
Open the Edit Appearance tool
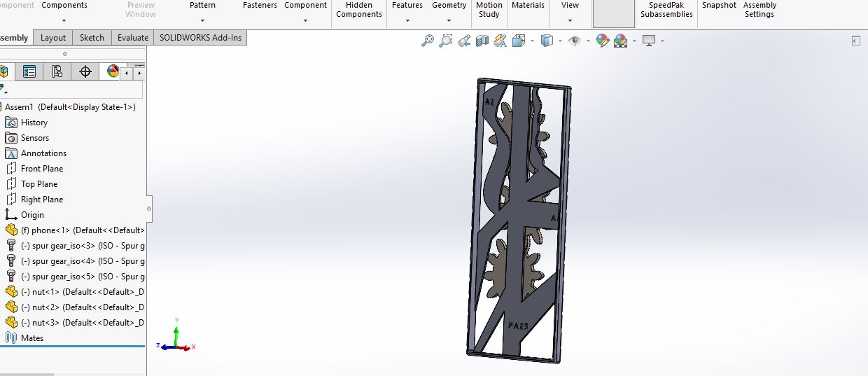point(602,41)
